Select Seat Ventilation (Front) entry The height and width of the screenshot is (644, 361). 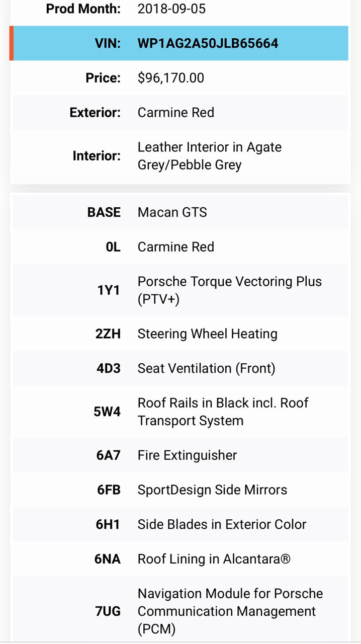tap(207, 368)
